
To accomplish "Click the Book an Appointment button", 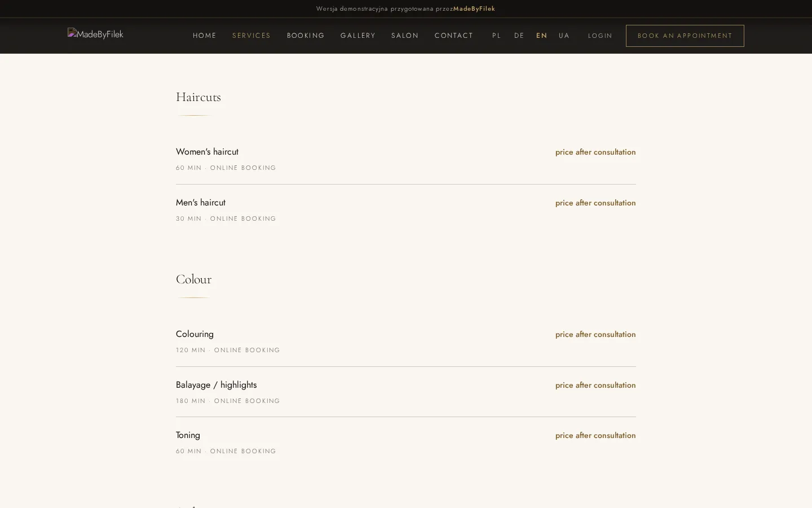I will (x=685, y=36).
